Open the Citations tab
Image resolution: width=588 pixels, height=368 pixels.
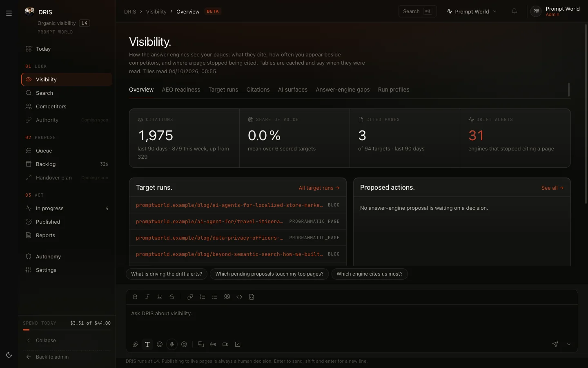click(x=258, y=90)
